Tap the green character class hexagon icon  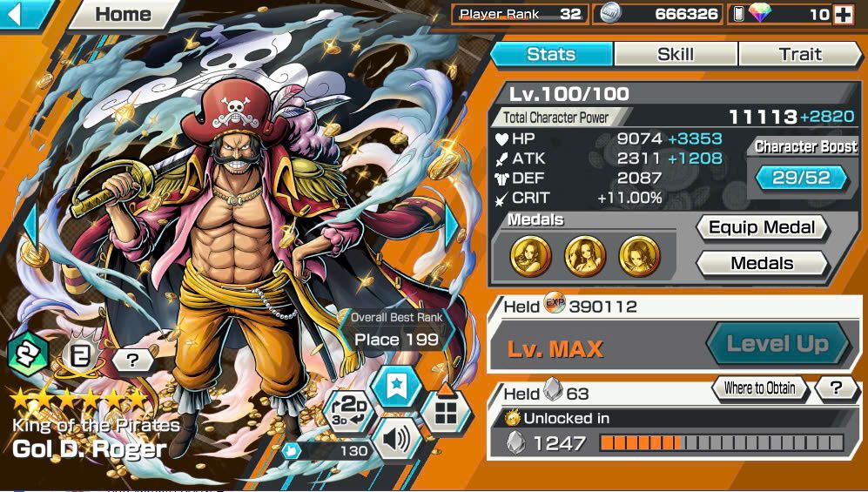(28, 354)
